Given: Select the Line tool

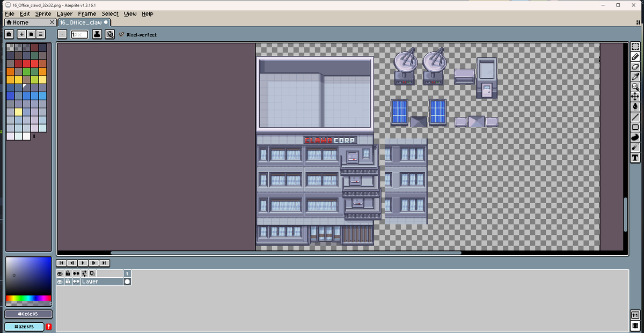Looking at the screenshot, I should click(x=635, y=117).
